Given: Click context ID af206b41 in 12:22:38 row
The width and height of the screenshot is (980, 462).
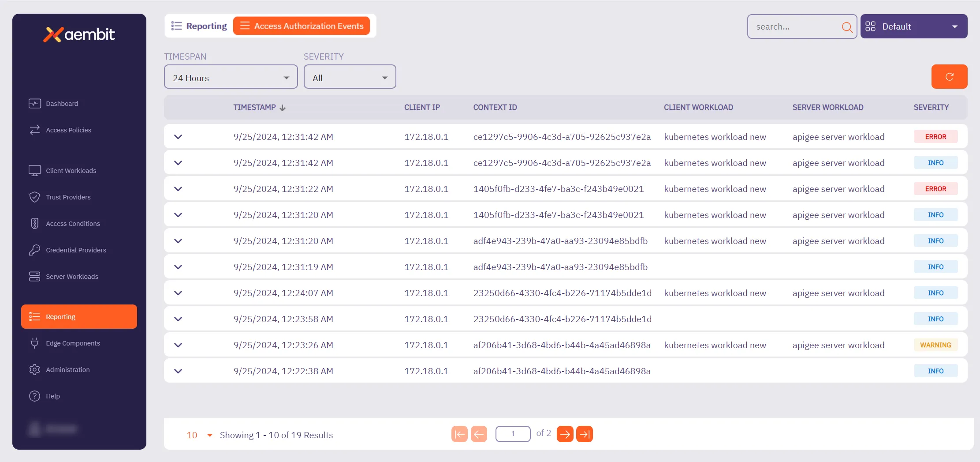Looking at the screenshot, I should (562, 371).
